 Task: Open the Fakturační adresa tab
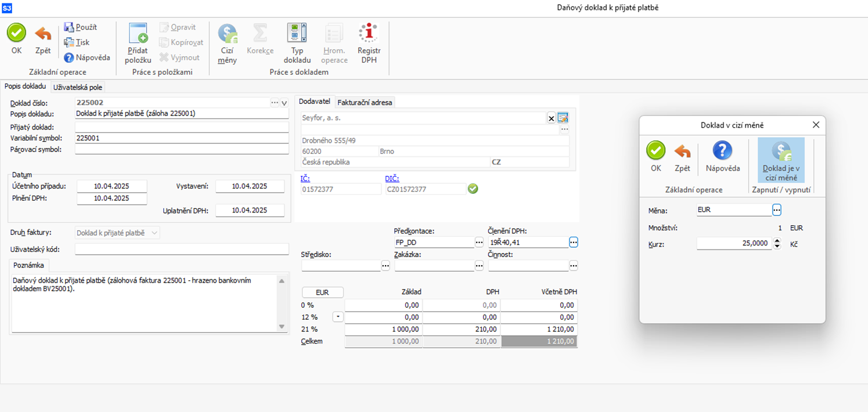tap(365, 102)
